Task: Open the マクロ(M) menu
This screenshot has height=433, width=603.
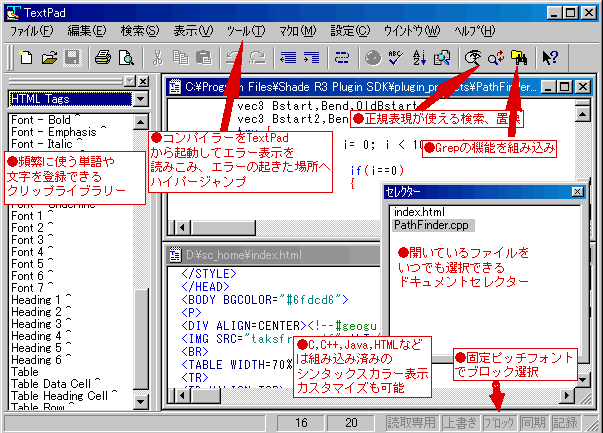Action: (x=298, y=31)
